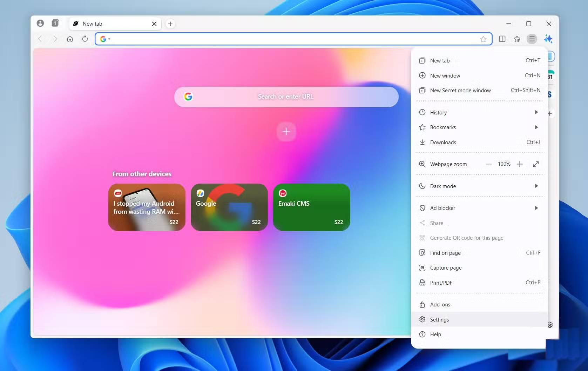Close the New tab tab

(154, 24)
